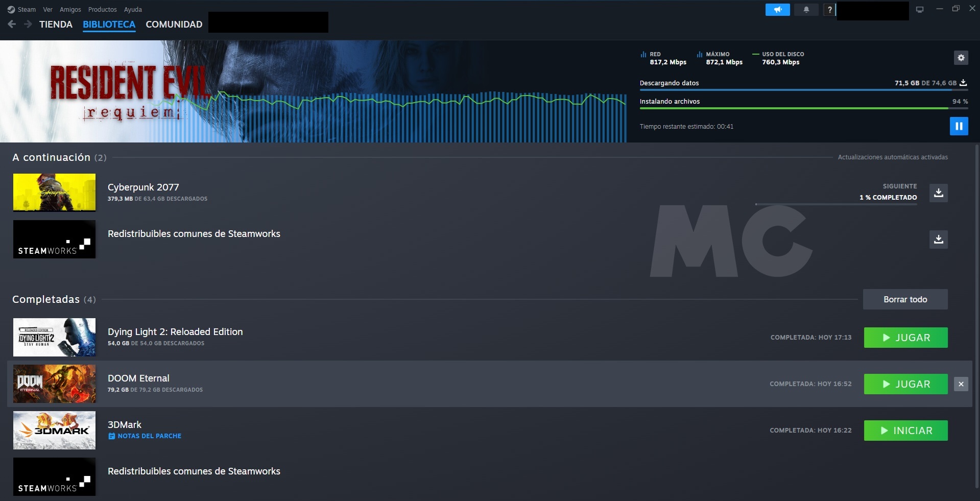Close the Steam window
The height and width of the screenshot is (501, 980).
click(972, 9)
